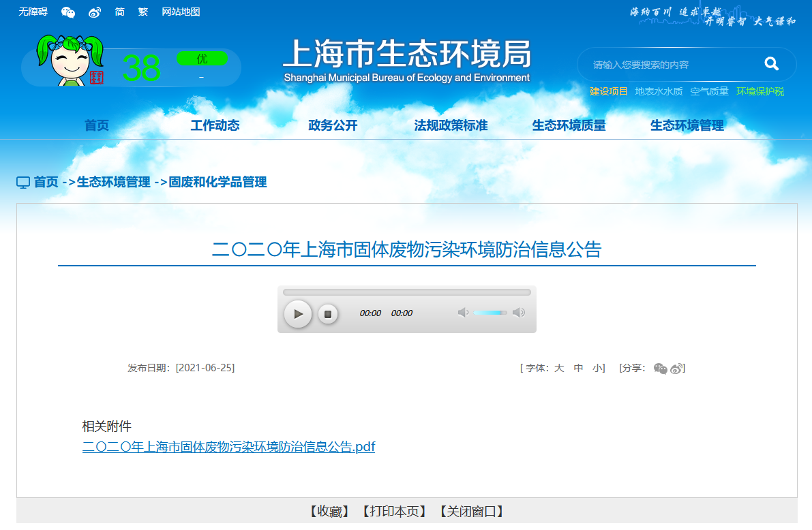The image size is (812, 530).
Task: Open the 生态环境质量 menu
Action: [569, 125]
